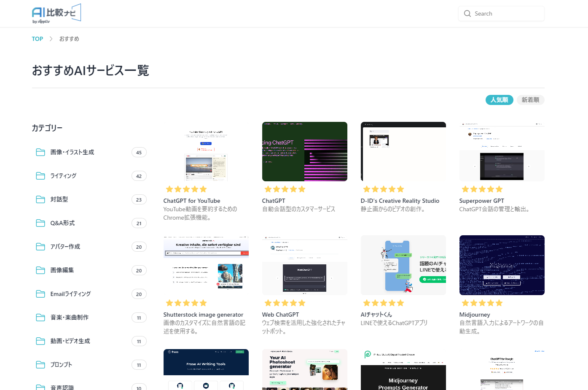Image resolution: width=588 pixels, height=390 pixels.
Task: Open the Your AI Photoshoot generator thumbnail
Action: 305,369
